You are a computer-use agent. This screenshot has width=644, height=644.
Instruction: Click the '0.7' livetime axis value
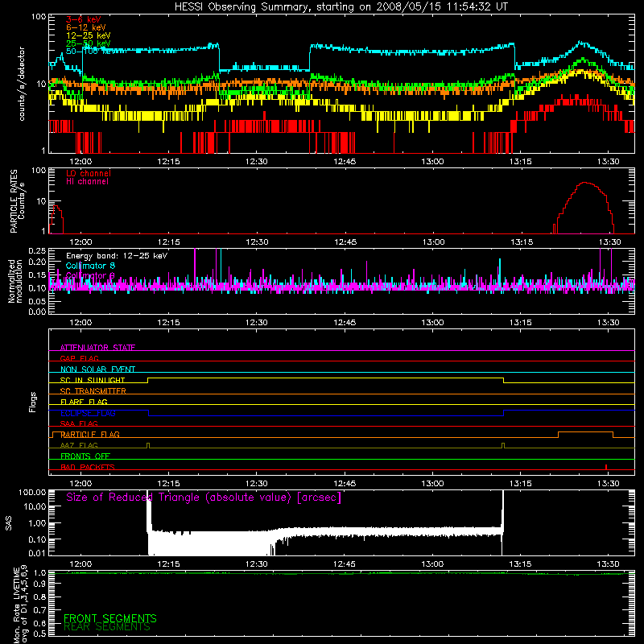[40, 610]
